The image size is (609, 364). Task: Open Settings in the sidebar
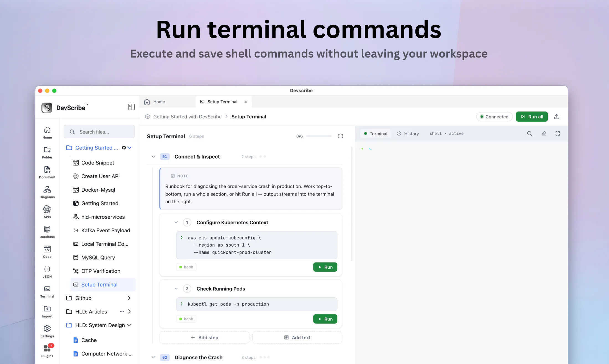coord(47,332)
